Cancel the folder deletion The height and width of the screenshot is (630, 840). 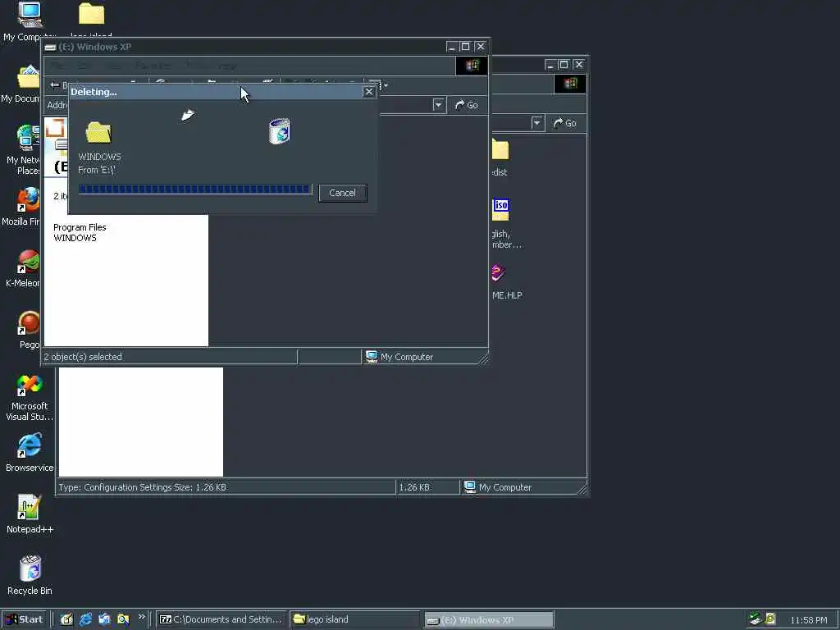[342, 193]
